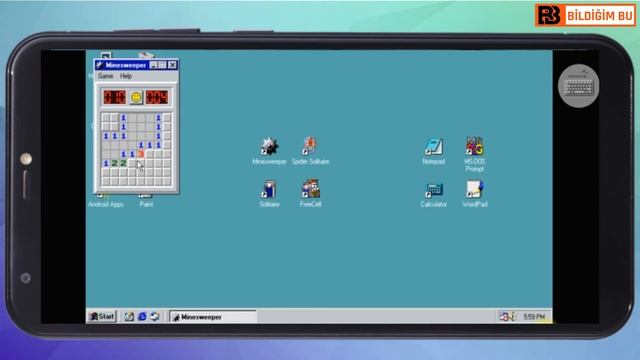This screenshot has height=360, width=640.
Task: Click quick launch icon right of Internet Explorer
Action: click(155, 316)
